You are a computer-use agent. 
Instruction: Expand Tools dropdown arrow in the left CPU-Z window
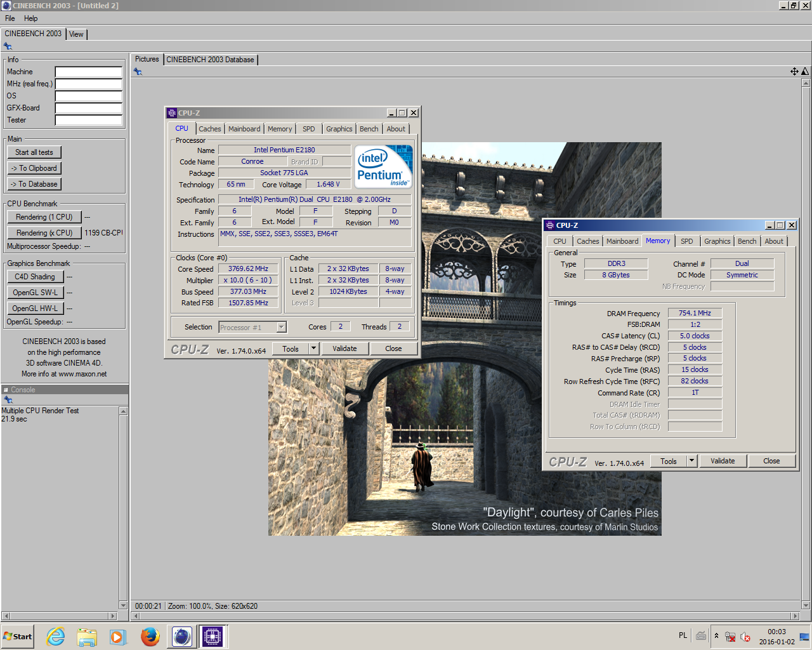click(313, 348)
